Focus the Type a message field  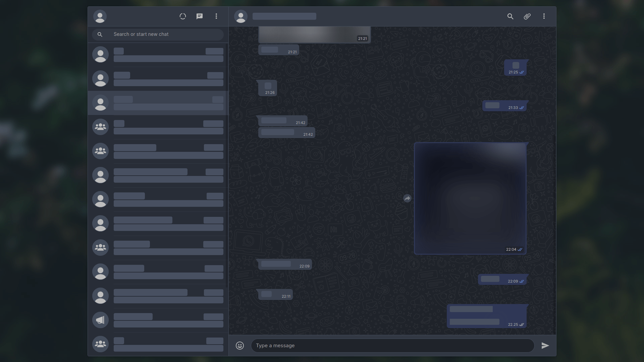tap(392, 346)
